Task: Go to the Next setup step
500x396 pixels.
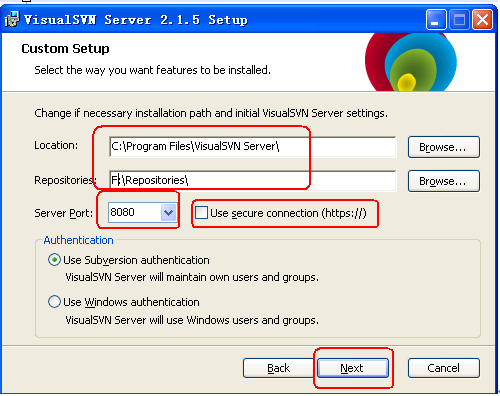Action: coord(353,368)
